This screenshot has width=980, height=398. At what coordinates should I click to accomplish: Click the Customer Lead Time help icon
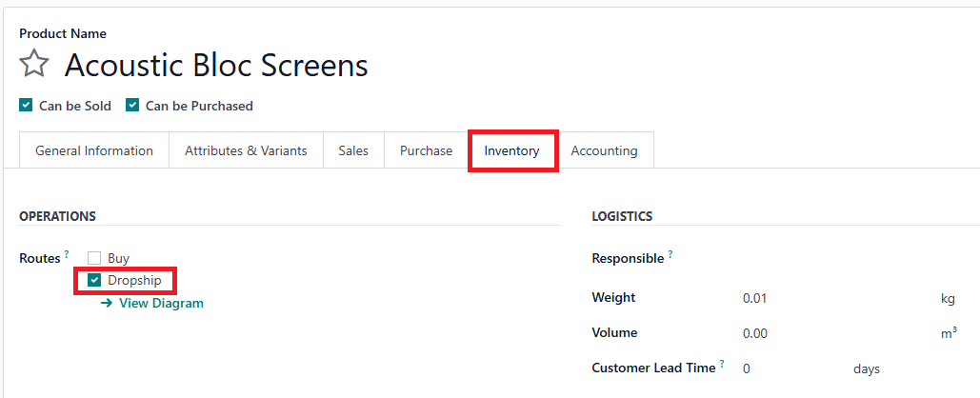(x=722, y=364)
